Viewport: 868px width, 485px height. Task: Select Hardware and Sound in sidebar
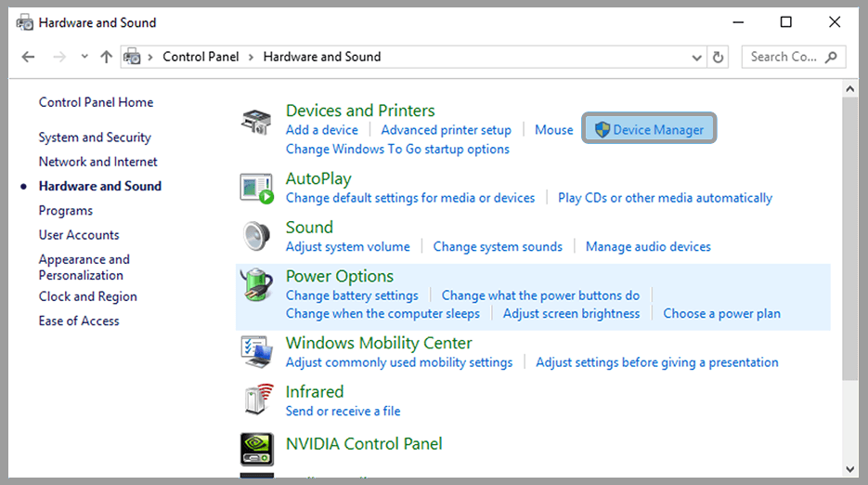(100, 186)
